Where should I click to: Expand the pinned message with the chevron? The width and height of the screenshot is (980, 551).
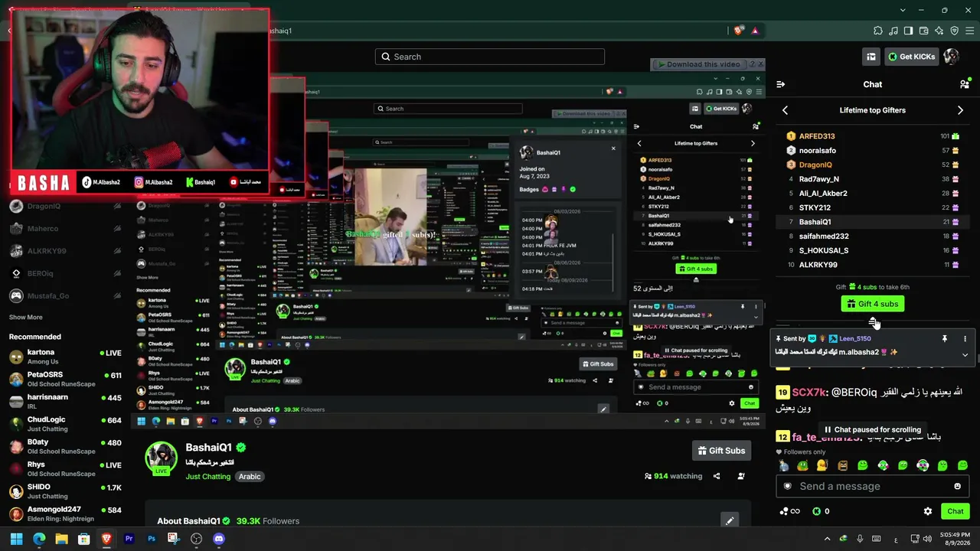[965, 354]
